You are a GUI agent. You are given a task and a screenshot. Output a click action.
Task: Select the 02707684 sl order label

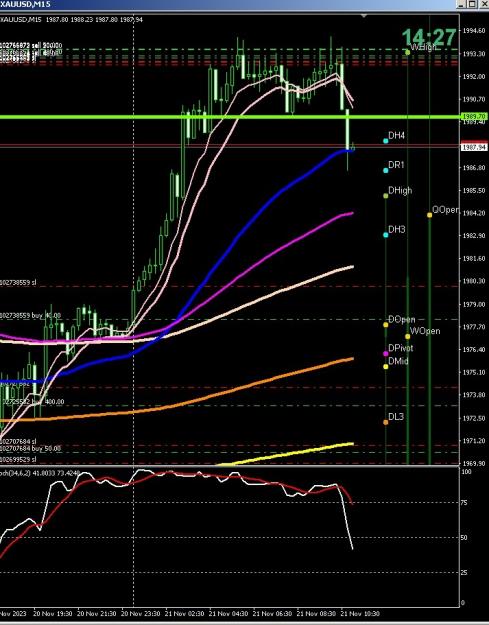(x=18, y=442)
